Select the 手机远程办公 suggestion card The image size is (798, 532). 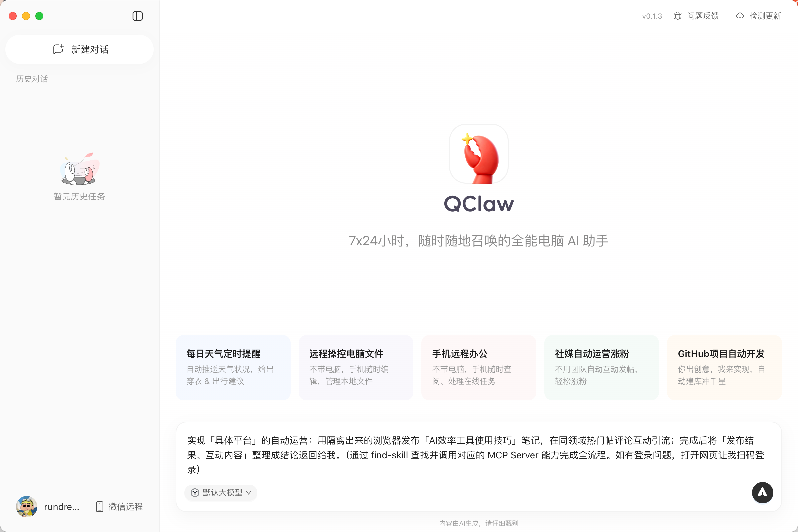click(478, 367)
